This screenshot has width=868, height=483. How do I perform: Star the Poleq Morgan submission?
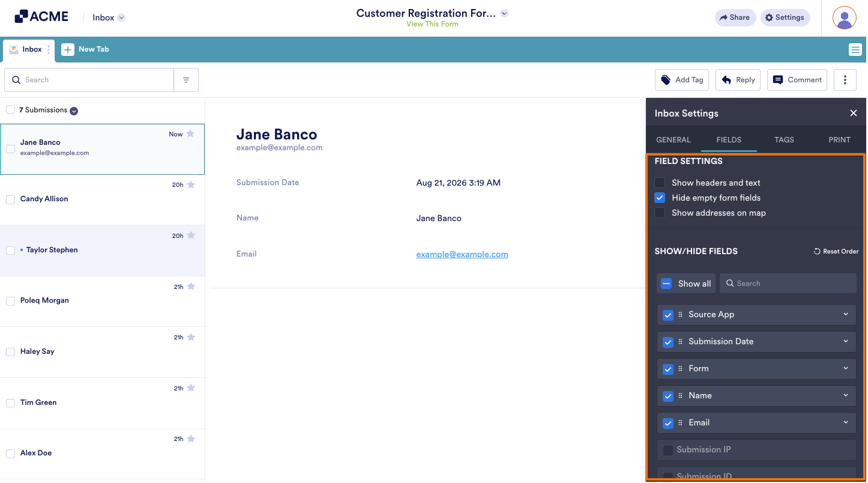coord(191,287)
